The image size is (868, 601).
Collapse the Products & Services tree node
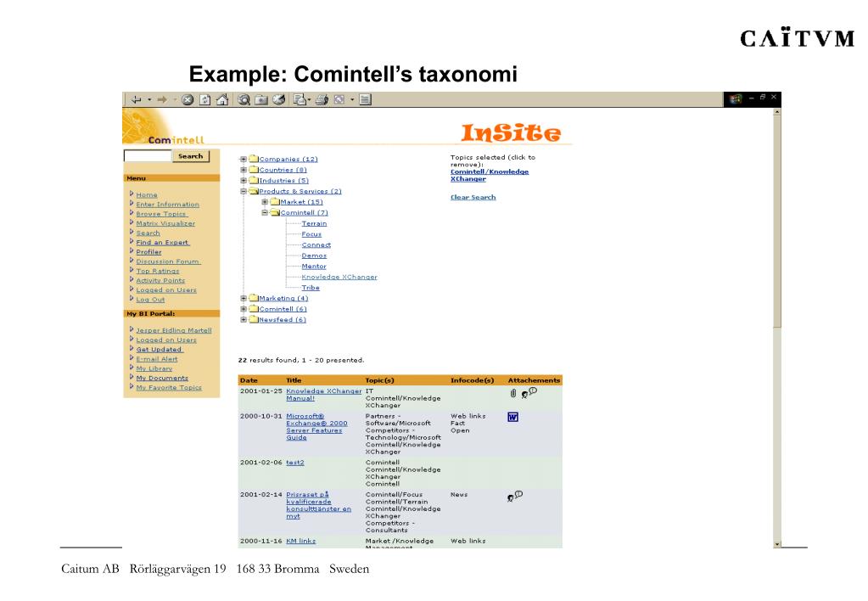pos(243,192)
